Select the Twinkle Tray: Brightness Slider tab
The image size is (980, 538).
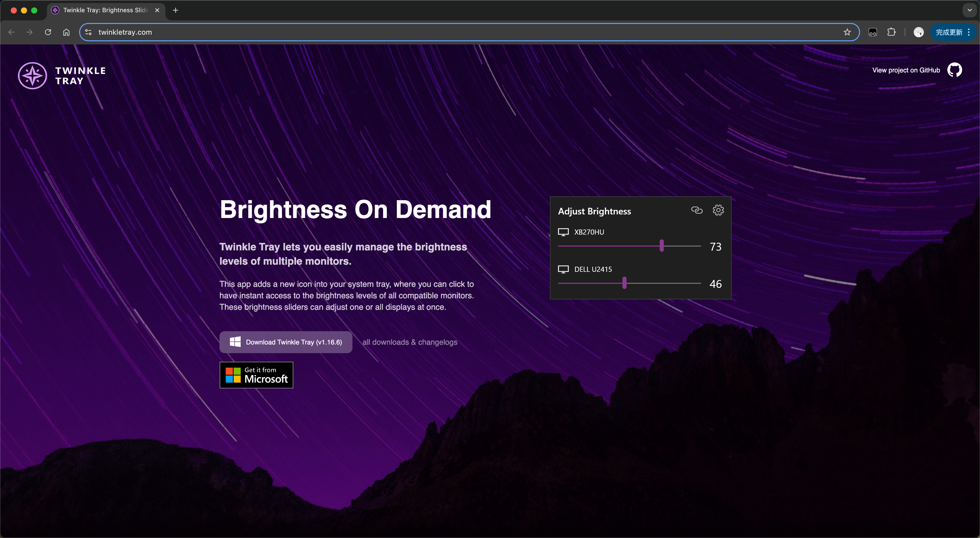[106, 10]
